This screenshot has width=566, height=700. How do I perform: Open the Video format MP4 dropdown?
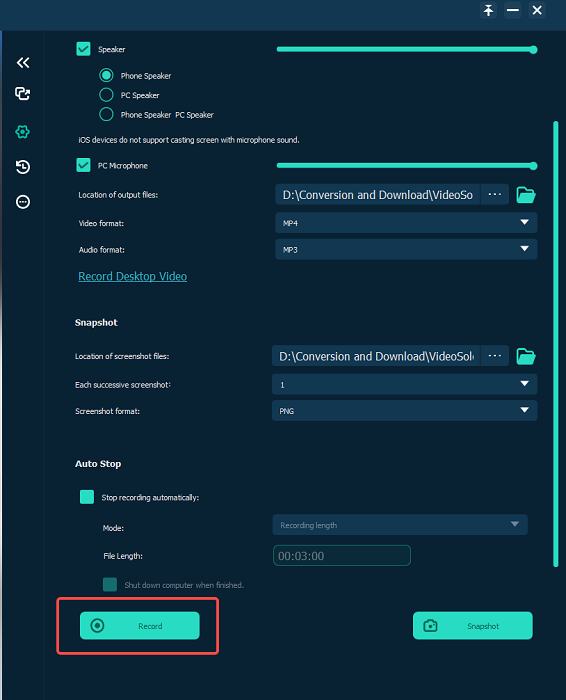click(x=406, y=222)
